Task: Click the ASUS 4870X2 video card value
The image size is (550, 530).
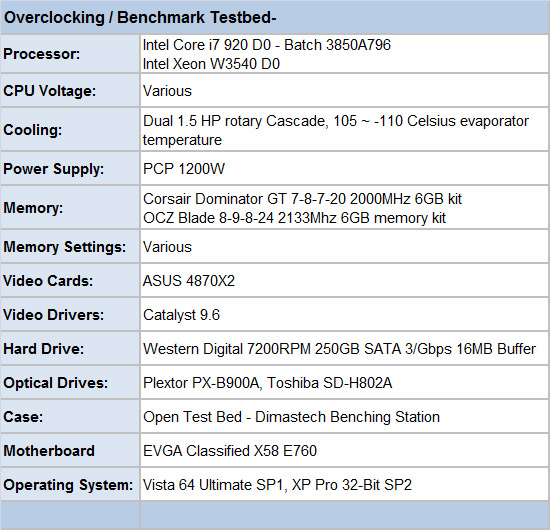Action: (x=189, y=281)
